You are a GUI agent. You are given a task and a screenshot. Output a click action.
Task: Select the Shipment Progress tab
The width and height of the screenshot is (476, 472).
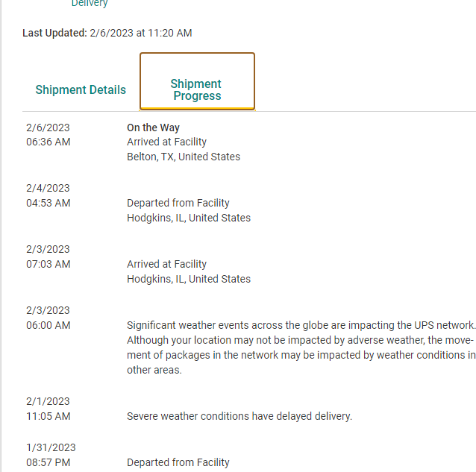coord(196,89)
